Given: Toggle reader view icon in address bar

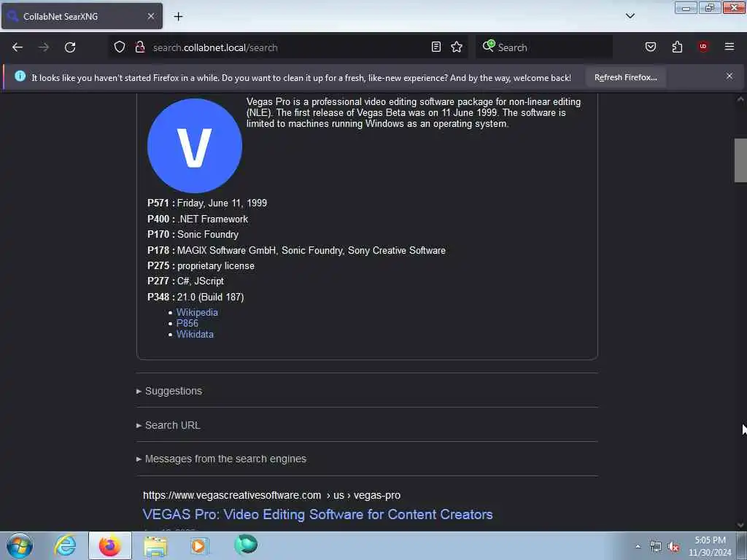Looking at the screenshot, I should pos(436,47).
